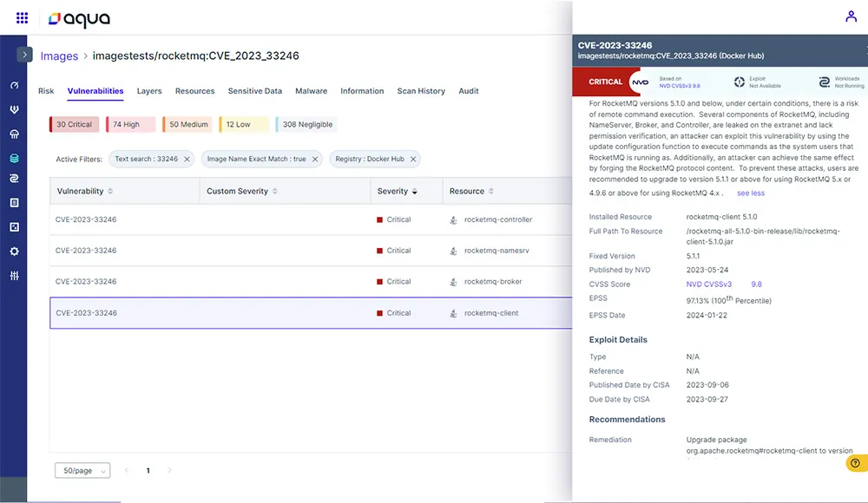Switch to the Resources tab
Viewport: 868px width, 503px height.
[194, 91]
